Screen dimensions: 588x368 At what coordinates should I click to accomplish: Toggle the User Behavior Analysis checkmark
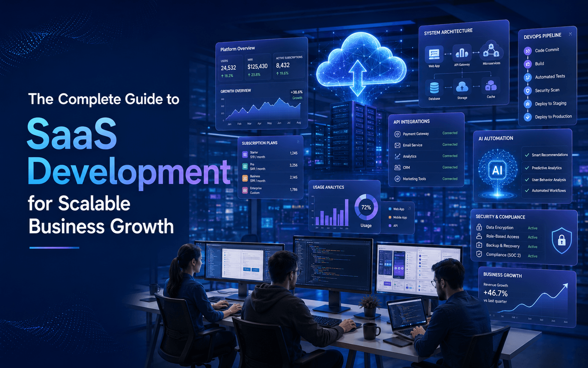(527, 180)
